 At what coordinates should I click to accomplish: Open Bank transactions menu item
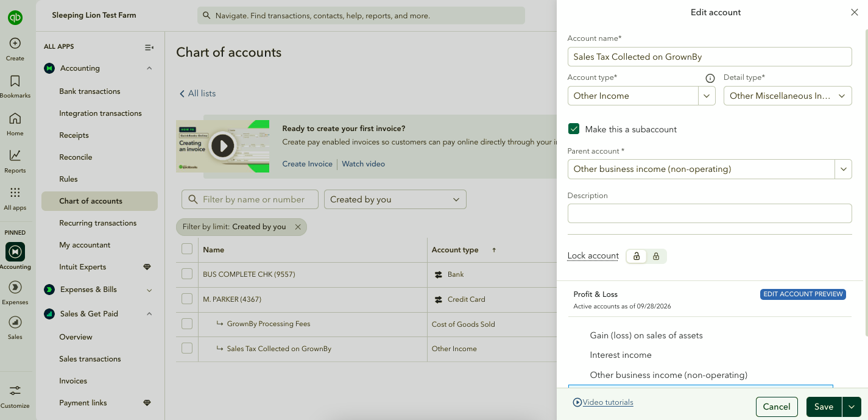click(90, 91)
